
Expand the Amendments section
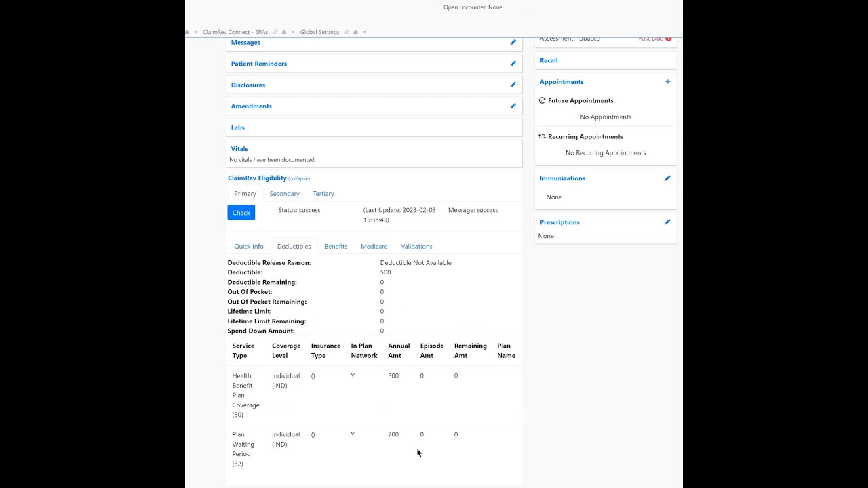[x=252, y=106]
